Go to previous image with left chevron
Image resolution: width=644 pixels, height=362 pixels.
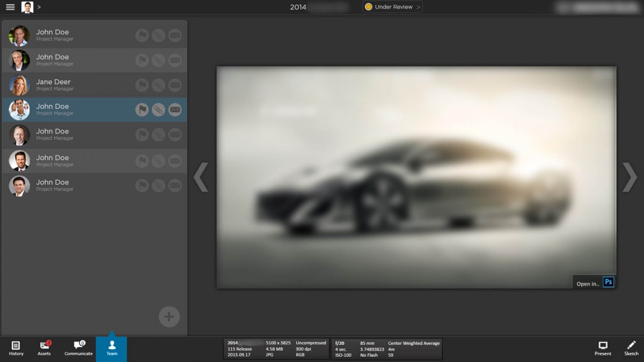tap(201, 177)
